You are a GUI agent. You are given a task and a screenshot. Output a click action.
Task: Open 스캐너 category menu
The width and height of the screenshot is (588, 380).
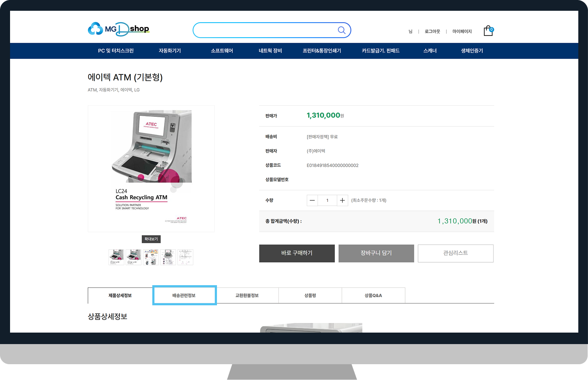click(430, 51)
